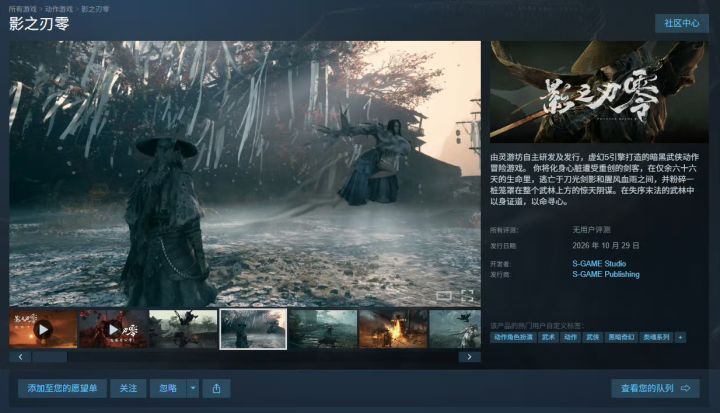Click 添加至您的愿望单 button
720x413 pixels.
(x=62, y=389)
